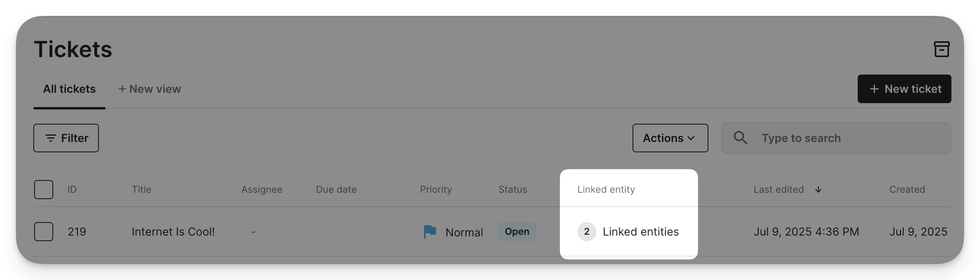Screen dimensions: 980x280
Task: Create a New ticket
Action: (x=904, y=89)
